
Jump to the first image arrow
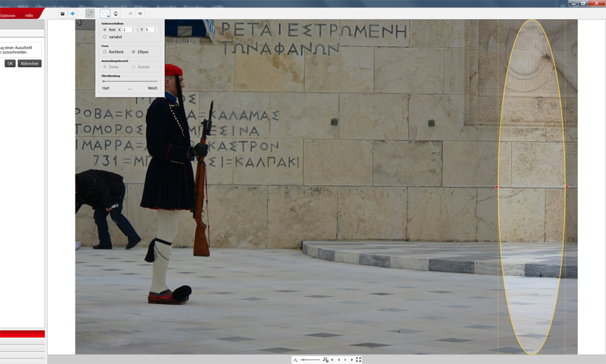click(x=333, y=360)
